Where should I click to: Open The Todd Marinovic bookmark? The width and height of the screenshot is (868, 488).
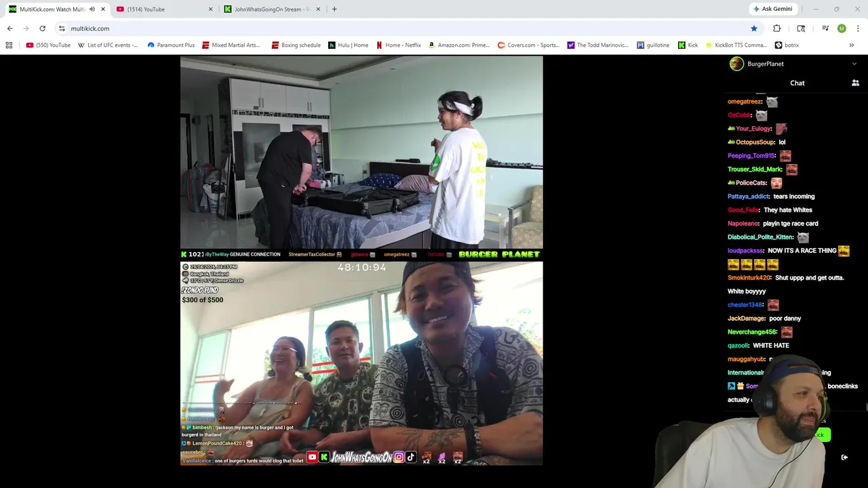[x=598, y=45]
